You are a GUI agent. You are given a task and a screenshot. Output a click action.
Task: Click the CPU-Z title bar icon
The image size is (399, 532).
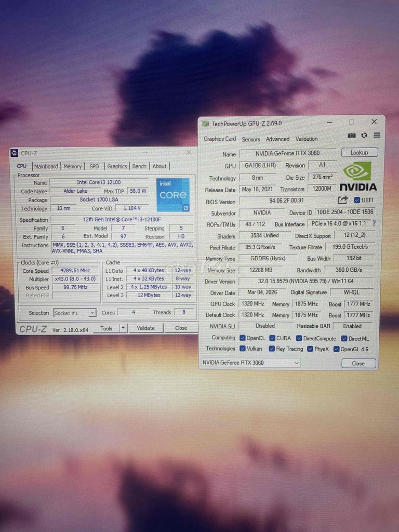(x=15, y=153)
